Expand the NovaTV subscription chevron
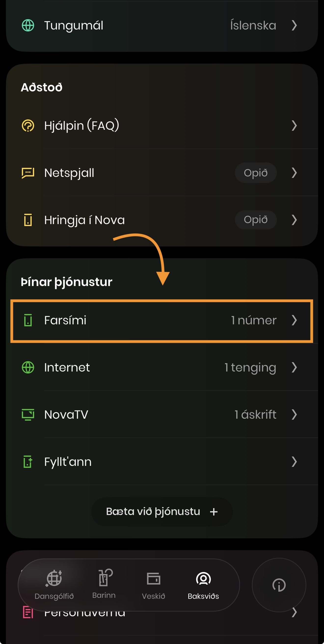Screen dimensions: 324x644 [x=294, y=415]
